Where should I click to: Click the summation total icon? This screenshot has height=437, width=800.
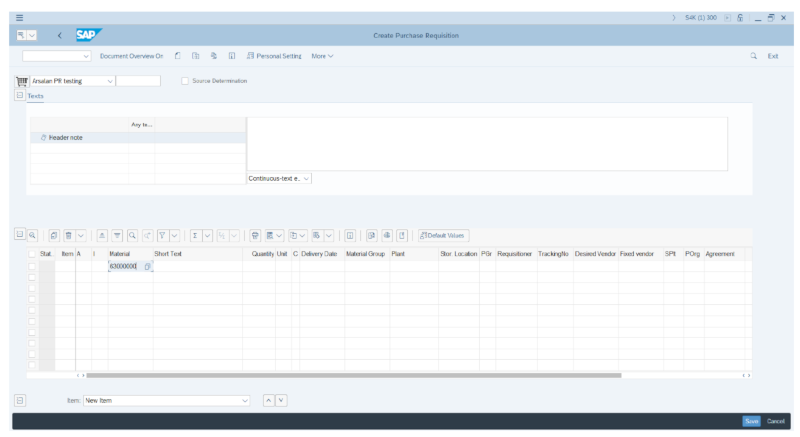[x=195, y=235]
